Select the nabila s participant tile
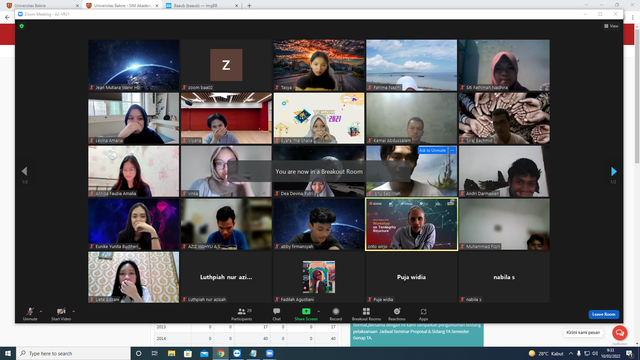Image resolution: width=640 pixels, height=360 pixels. tap(504, 277)
